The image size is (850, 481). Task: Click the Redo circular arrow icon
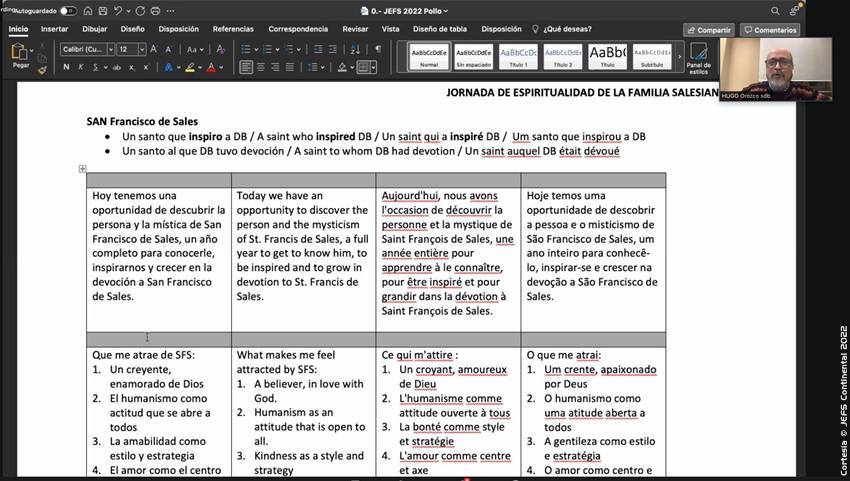point(140,11)
